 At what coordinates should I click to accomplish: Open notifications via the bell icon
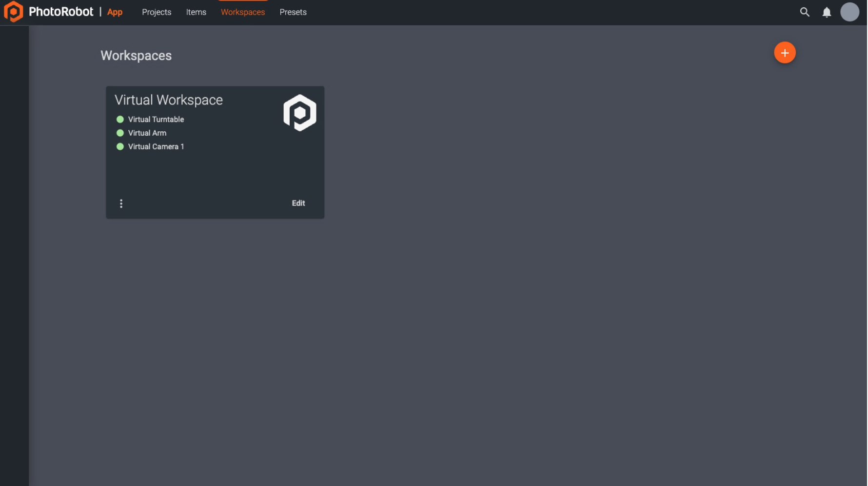pyautogui.click(x=827, y=12)
